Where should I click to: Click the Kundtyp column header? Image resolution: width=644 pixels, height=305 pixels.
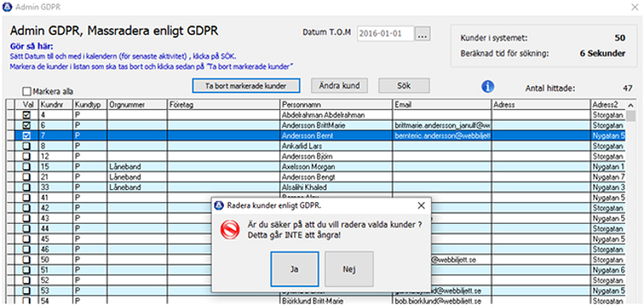(x=90, y=105)
